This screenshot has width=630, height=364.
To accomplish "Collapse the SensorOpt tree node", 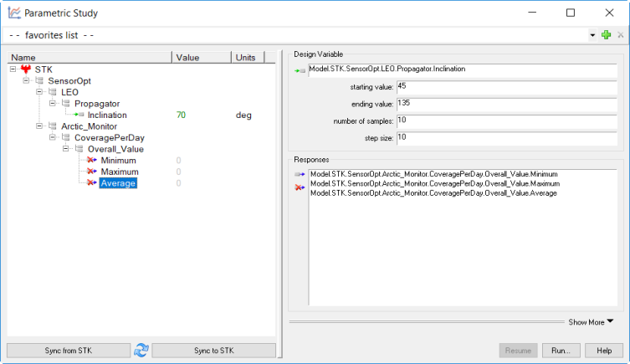I will (27, 80).
